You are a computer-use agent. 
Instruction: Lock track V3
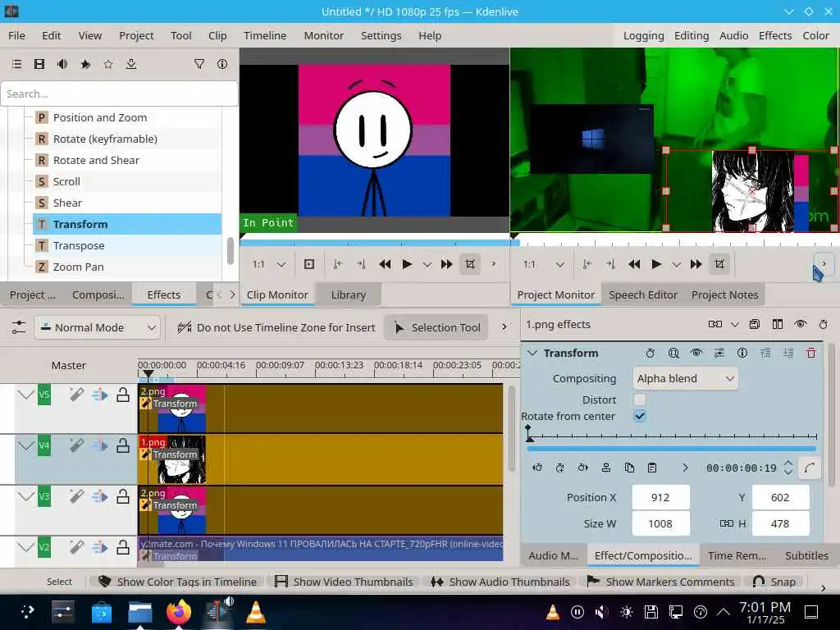coord(123,496)
